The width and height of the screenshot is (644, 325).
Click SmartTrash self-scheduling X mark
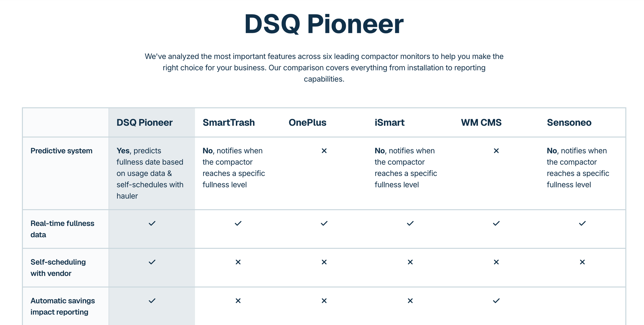(x=238, y=262)
